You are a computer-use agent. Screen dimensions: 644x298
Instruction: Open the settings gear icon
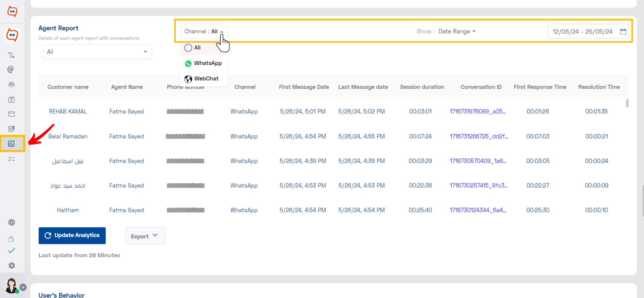tap(12, 265)
